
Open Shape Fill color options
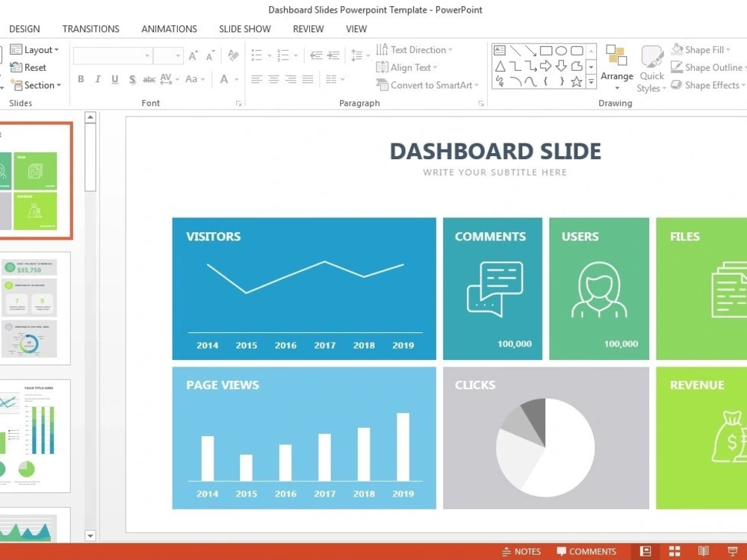[701, 49]
